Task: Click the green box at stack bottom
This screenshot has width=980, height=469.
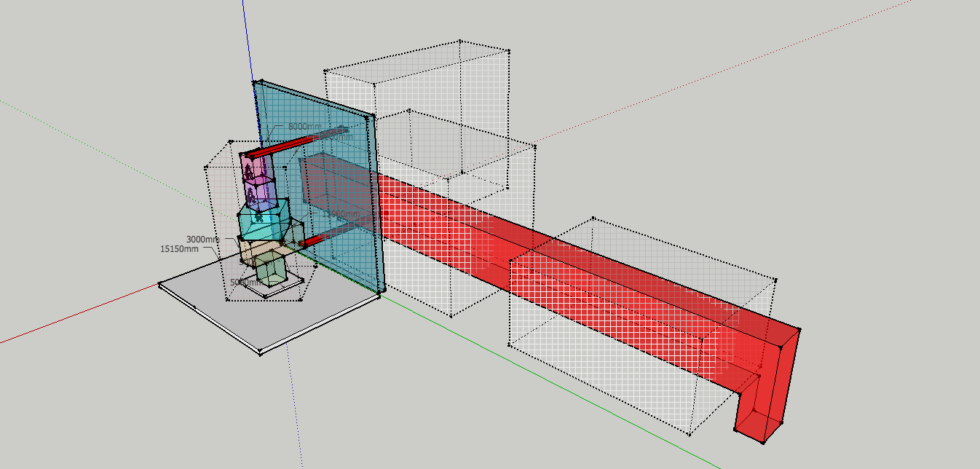Action: coord(272,269)
